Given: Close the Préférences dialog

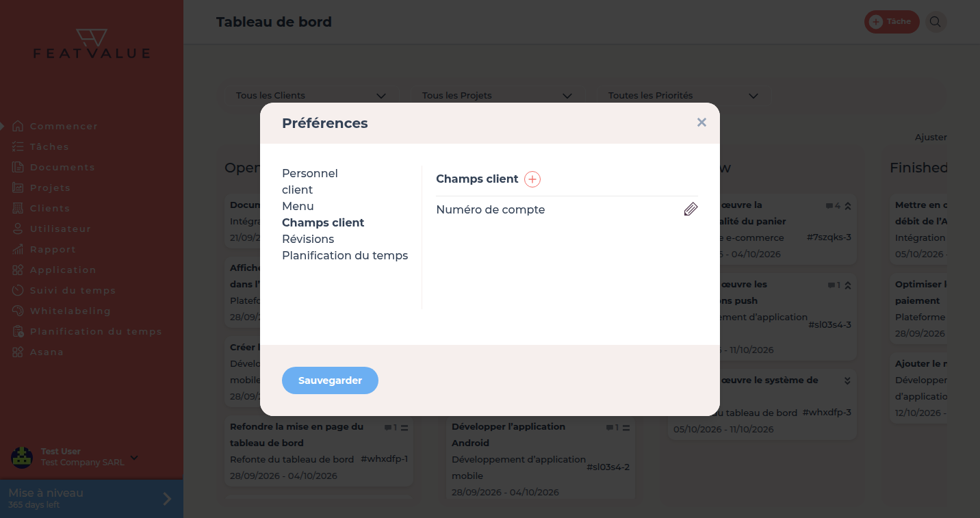Looking at the screenshot, I should [701, 122].
